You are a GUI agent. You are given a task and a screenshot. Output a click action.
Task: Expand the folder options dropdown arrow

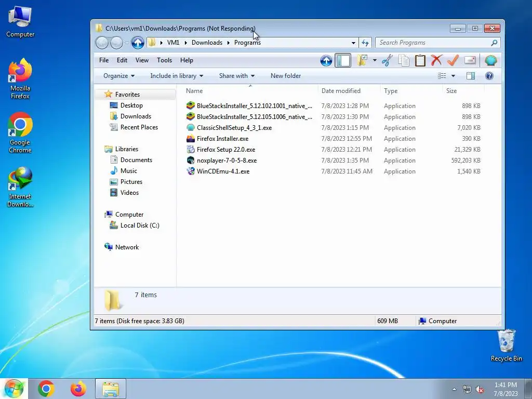tap(375, 60)
